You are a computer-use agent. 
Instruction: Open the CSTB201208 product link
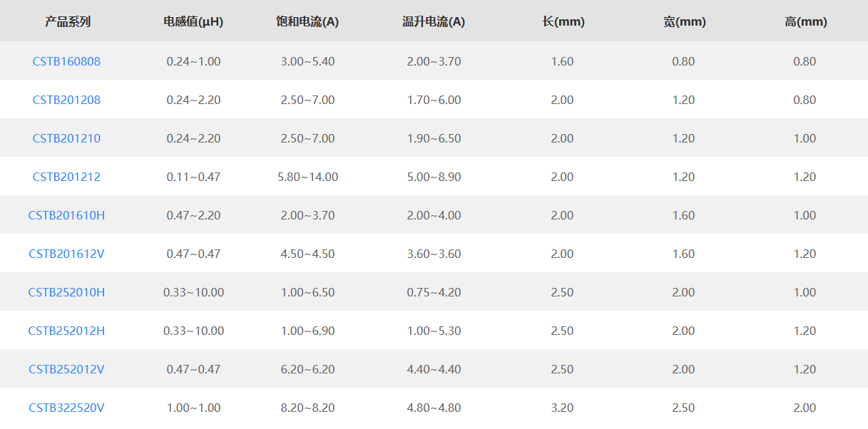(66, 100)
